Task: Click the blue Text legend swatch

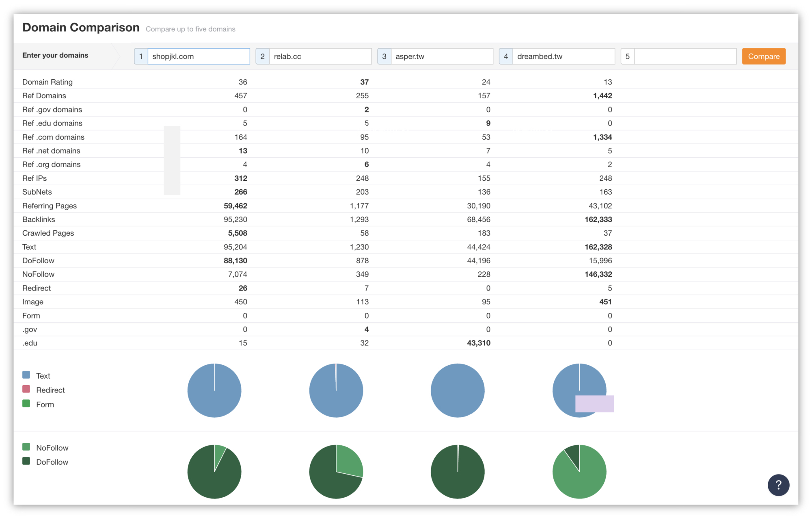Action: coord(26,375)
